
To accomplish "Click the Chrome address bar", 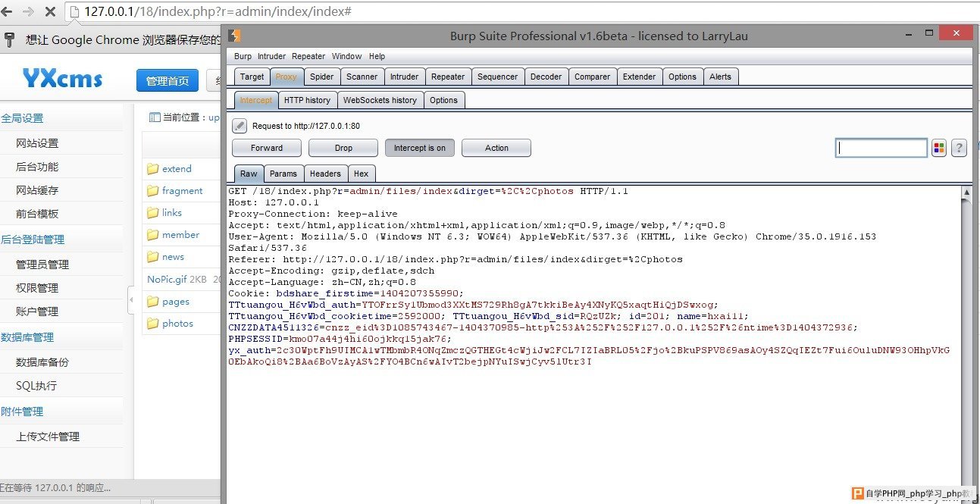I will (x=523, y=12).
